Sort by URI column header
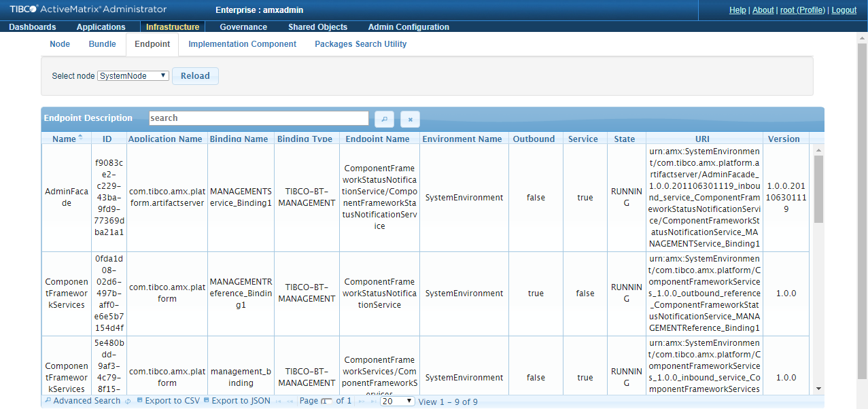The width and height of the screenshot is (868, 409). pos(703,139)
